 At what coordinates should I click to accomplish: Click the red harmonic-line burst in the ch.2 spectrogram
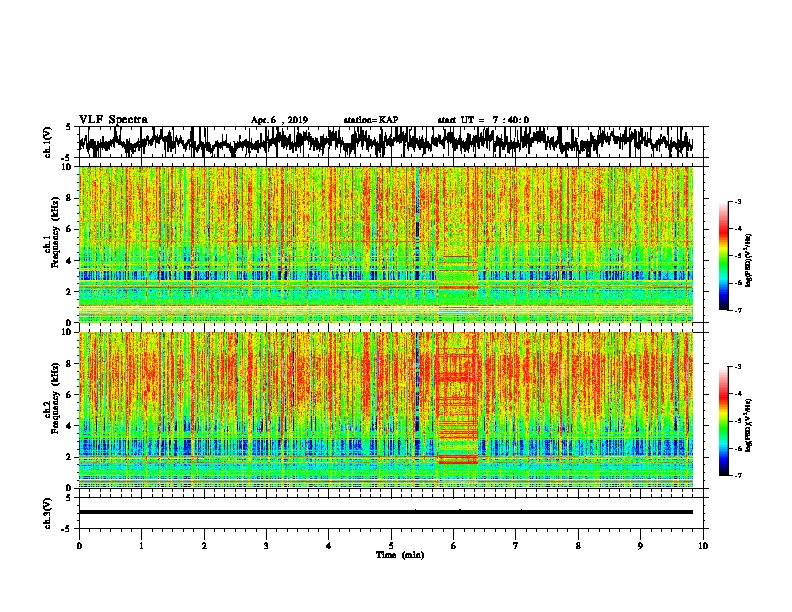[x=457, y=404]
